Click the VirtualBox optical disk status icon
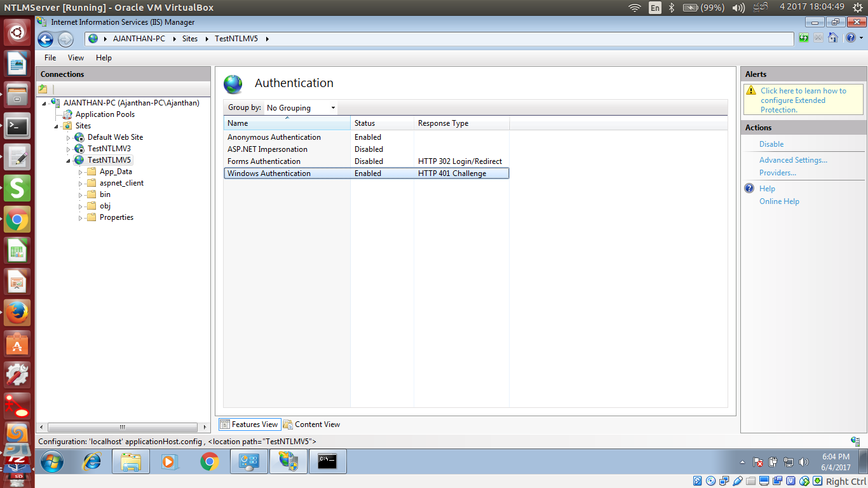The width and height of the screenshot is (868, 488). [x=710, y=481]
